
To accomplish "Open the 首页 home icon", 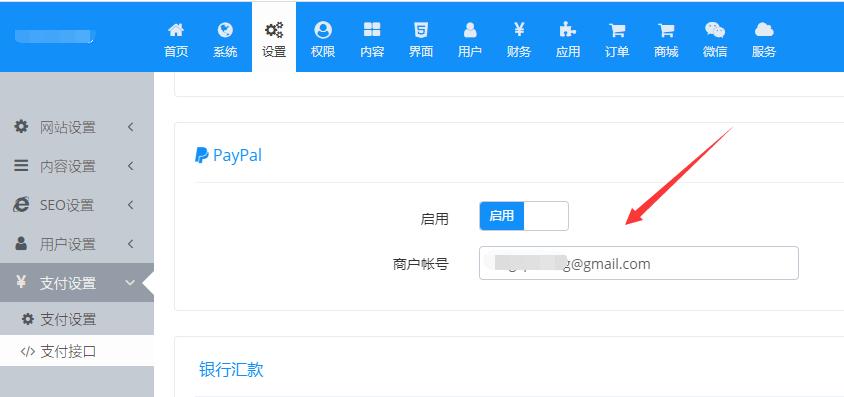I will 176,30.
